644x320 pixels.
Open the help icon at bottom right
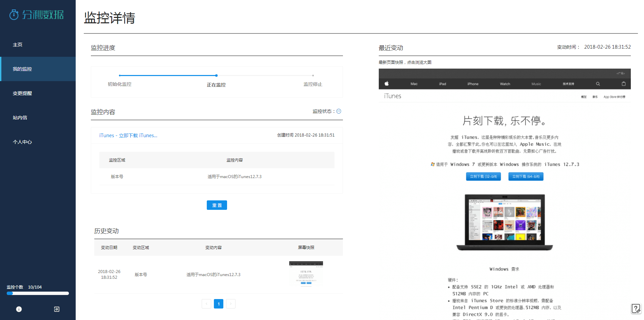(636, 309)
